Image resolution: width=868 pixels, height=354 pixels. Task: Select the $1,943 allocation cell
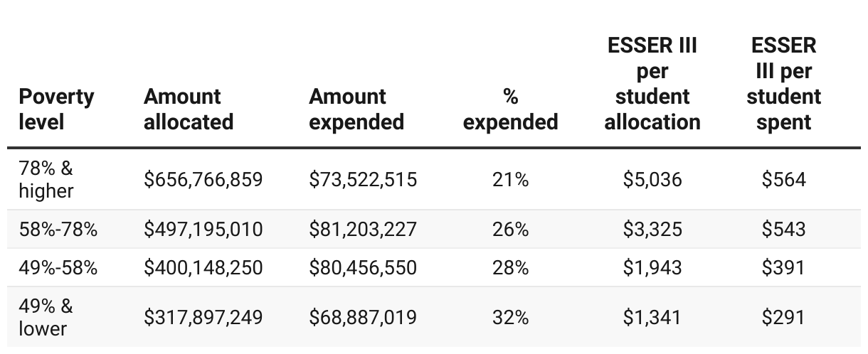click(x=652, y=267)
